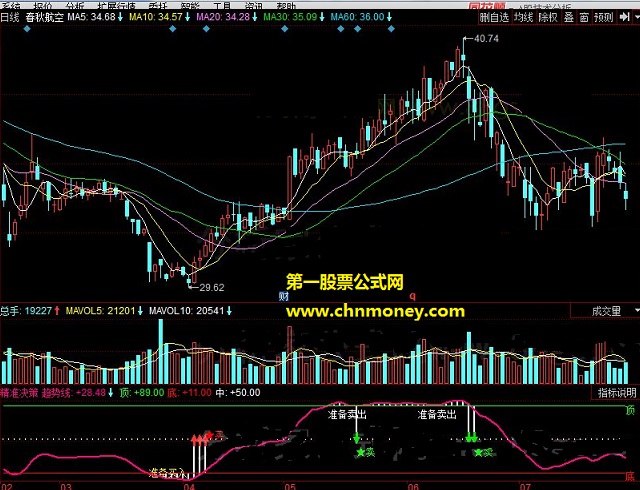The image size is (640, 490).
Task: Select the 日线 period label
Action: click(10, 17)
